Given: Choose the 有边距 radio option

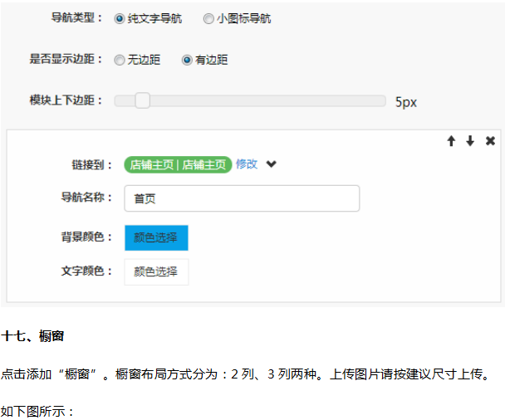Looking at the screenshot, I should (x=187, y=60).
